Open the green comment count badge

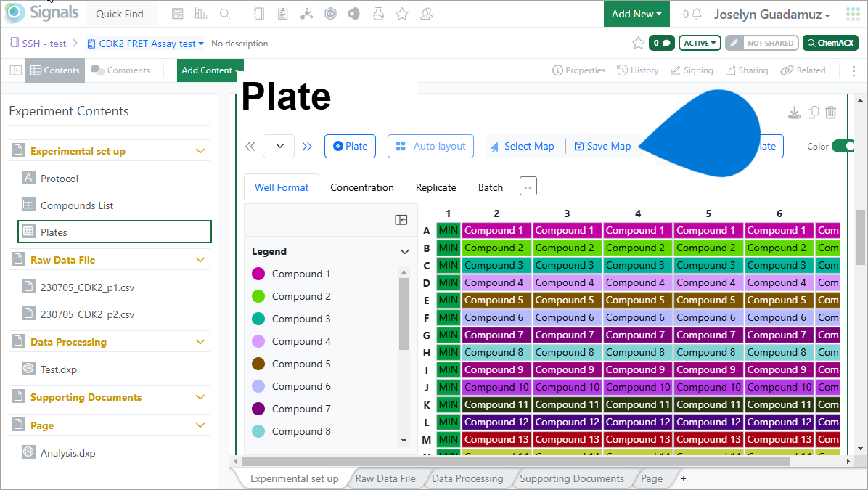[661, 43]
